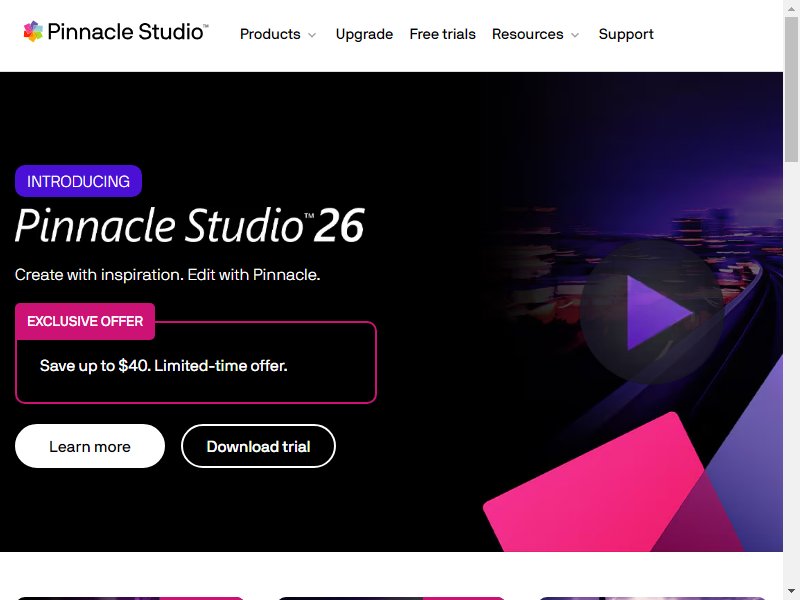Viewport: 800px width, 600px height.
Task: Select the Save up to $40 offer box
Action: [x=196, y=362]
